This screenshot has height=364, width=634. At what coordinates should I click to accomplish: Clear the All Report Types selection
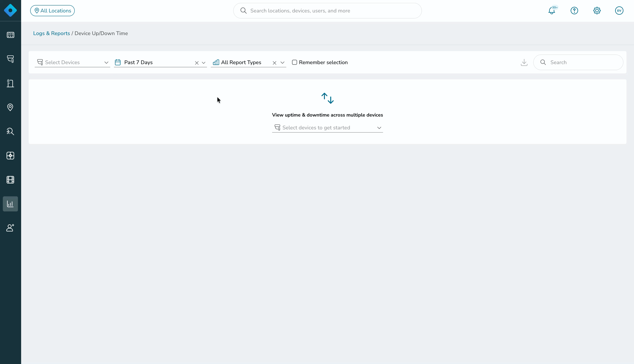274,63
